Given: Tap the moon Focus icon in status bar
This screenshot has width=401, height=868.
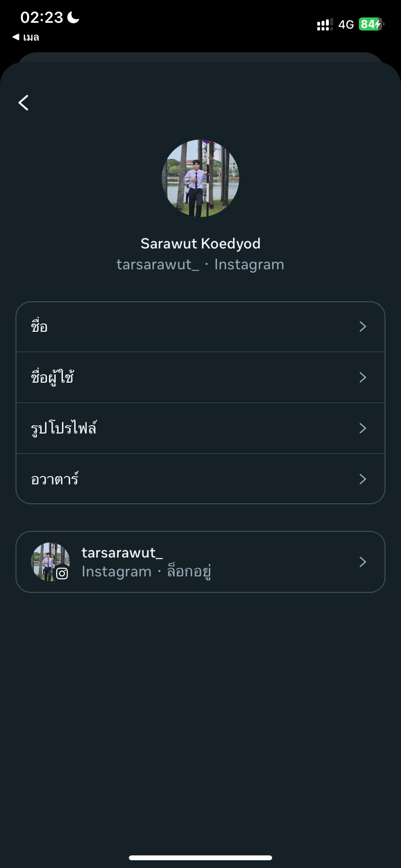Looking at the screenshot, I should point(74,18).
